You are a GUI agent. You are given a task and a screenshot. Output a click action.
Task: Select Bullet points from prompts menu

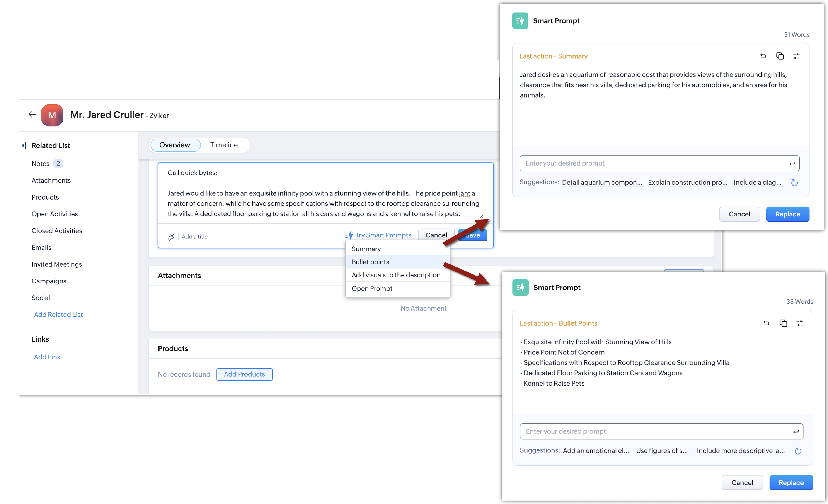coord(370,262)
